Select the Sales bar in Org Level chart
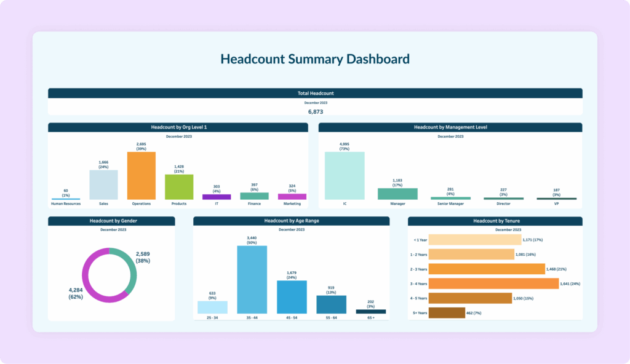 tap(103, 184)
